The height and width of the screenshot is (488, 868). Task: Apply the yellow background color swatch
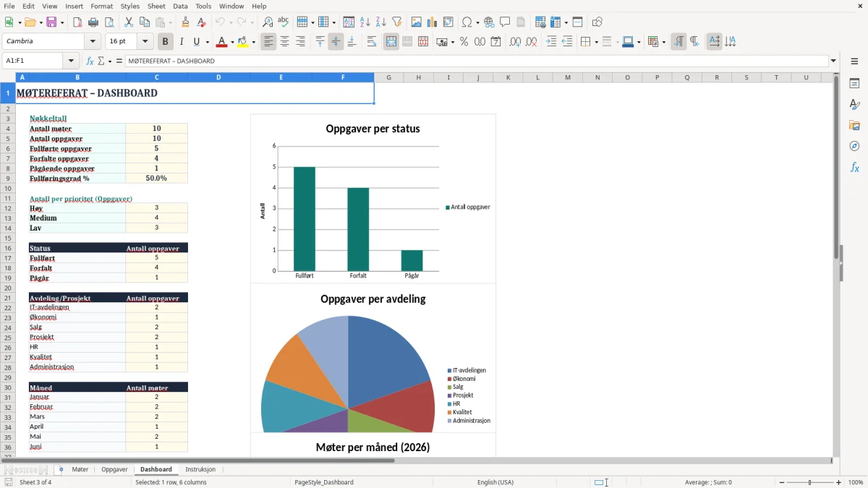[x=243, y=42]
